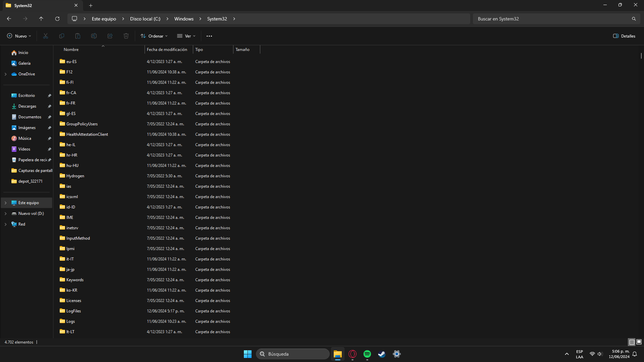Click the Rename icon in toolbar
The width and height of the screenshot is (644, 362).
coord(94,36)
